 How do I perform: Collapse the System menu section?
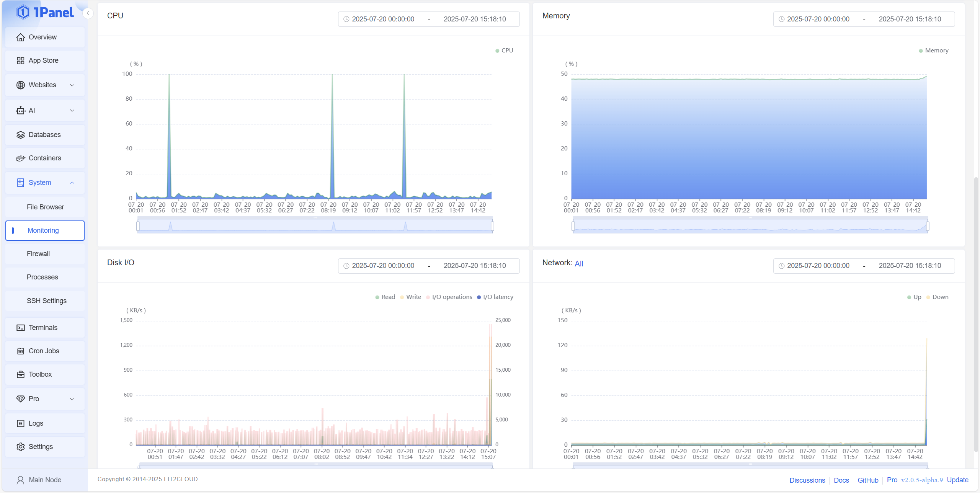[72, 183]
